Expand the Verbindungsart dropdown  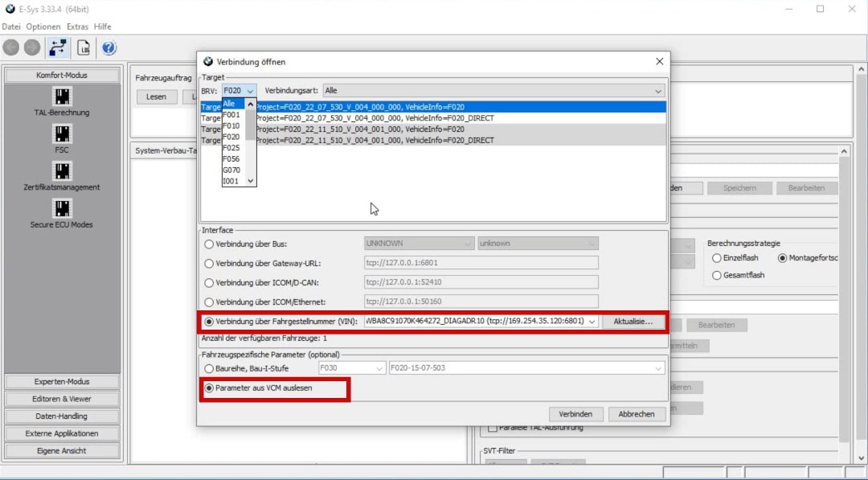658,91
